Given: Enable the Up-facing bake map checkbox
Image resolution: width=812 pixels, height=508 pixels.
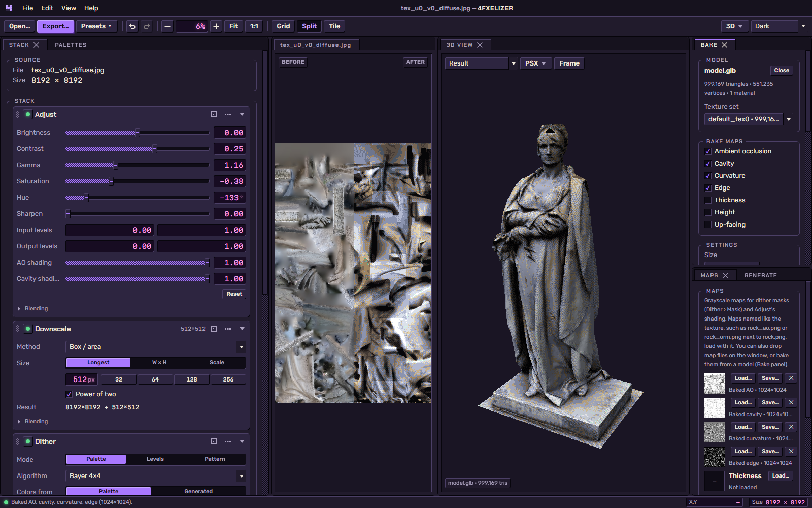Looking at the screenshot, I should (x=708, y=225).
